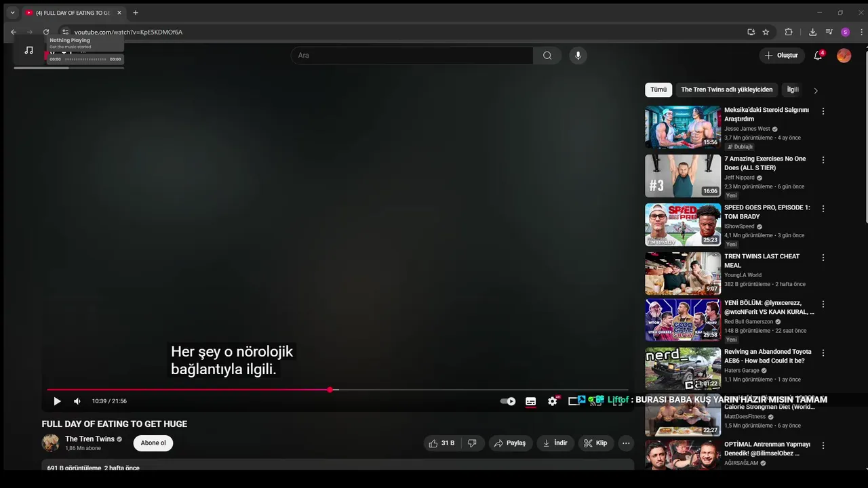
Task: Open the Oluştur create button
Action: tap(782, 56)
